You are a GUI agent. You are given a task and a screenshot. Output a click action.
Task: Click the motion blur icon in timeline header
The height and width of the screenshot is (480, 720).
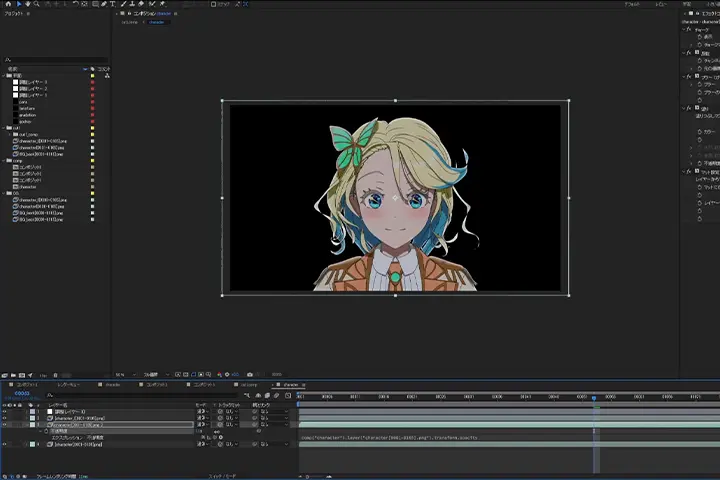[x=276, y=395]
